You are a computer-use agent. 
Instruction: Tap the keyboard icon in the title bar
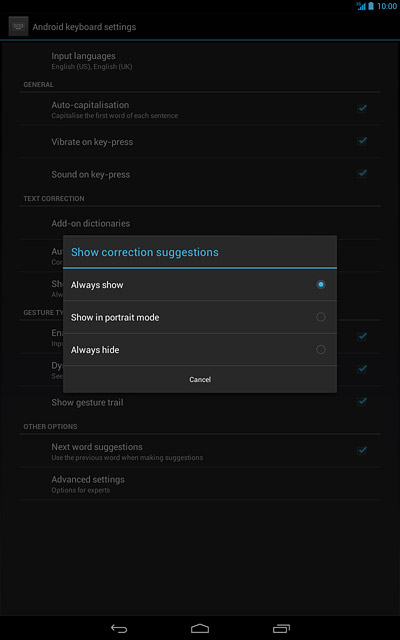point(18,27)
